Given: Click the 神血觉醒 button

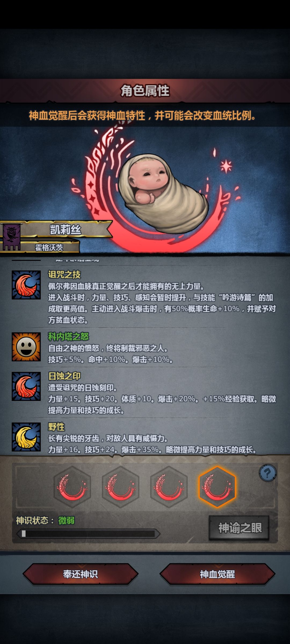Looking at the screenshot, I should coord(218,574).
